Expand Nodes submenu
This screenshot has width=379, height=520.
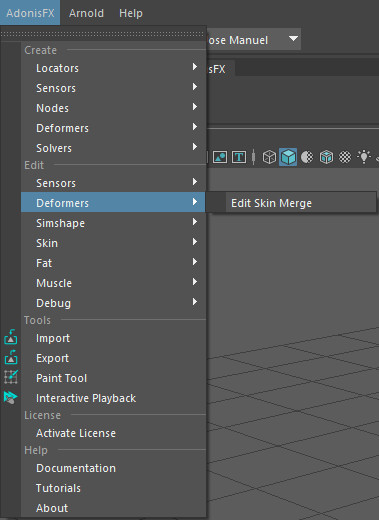coord(113,108)
